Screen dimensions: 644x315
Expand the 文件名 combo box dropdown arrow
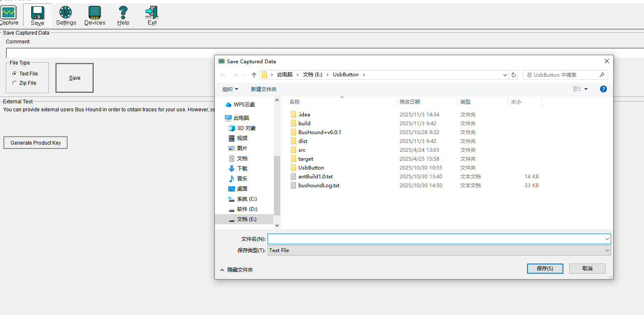(x=607, y=239)
